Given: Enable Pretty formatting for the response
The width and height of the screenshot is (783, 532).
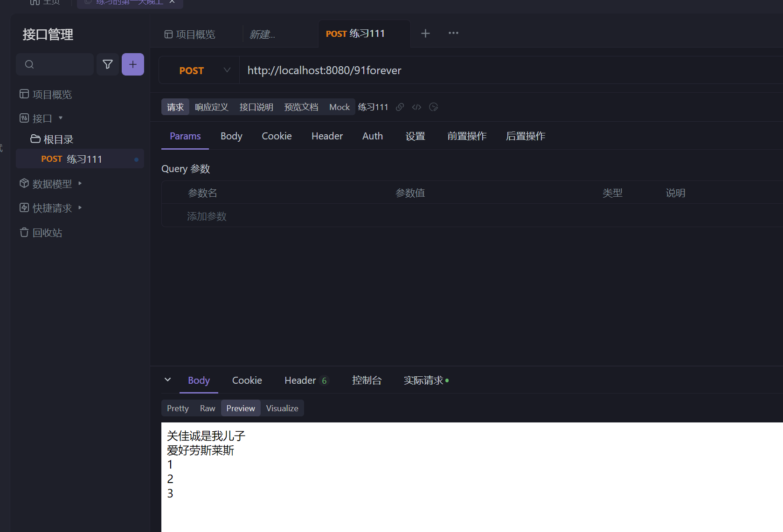Looking at the screenshot, I should coord(177,408).
